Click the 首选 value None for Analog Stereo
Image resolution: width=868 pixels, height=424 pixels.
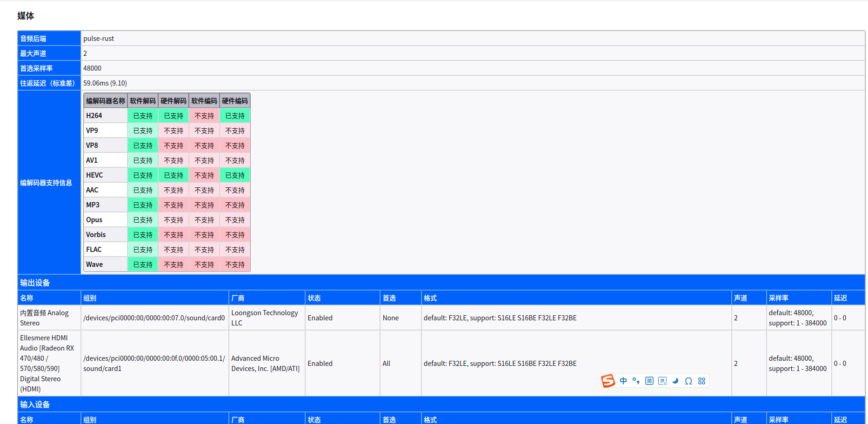coord(391,318)
